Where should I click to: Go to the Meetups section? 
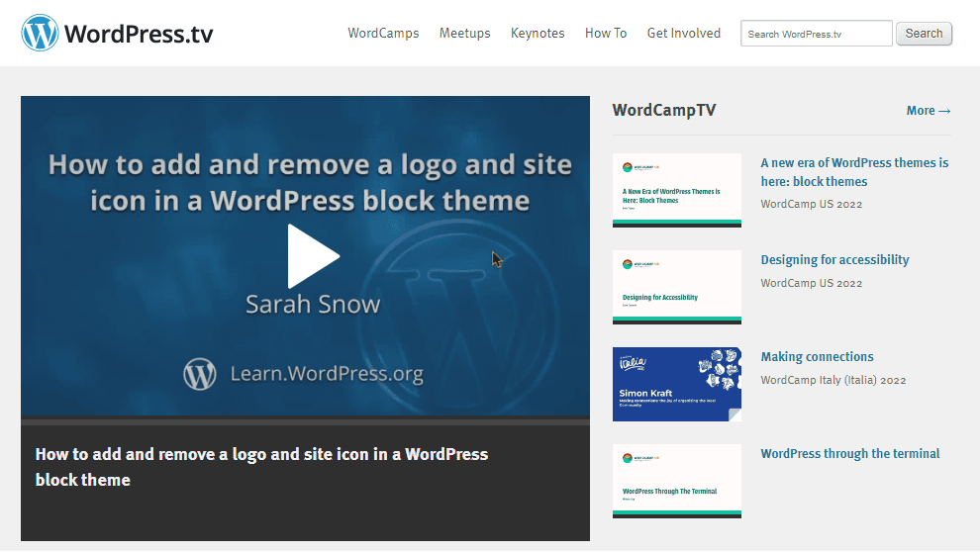[464, 34]
